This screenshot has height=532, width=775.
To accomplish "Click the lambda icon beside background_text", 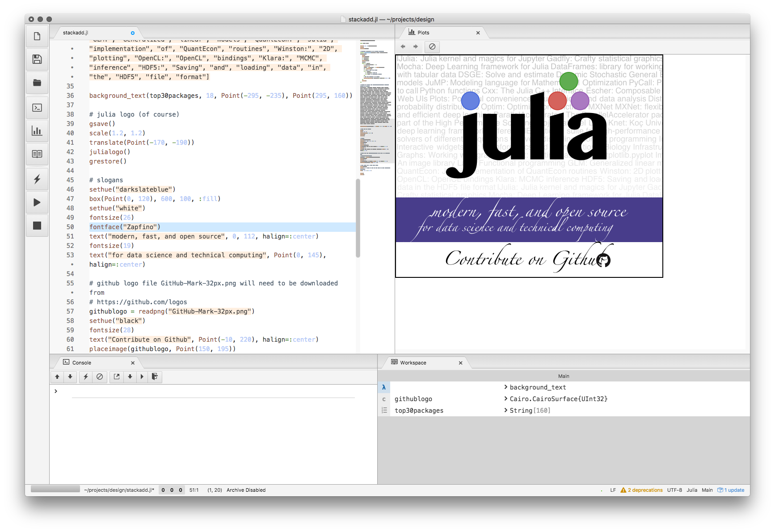I will [384, 387].
